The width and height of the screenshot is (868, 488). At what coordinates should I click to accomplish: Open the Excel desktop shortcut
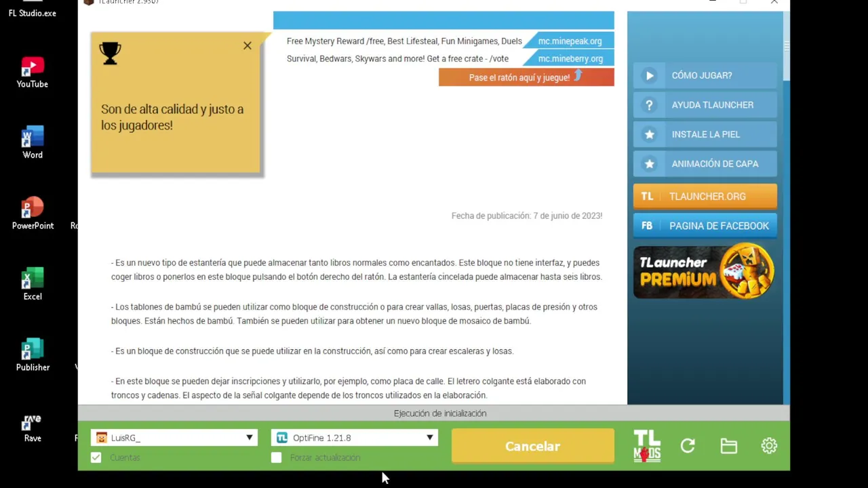click(32, 285)
